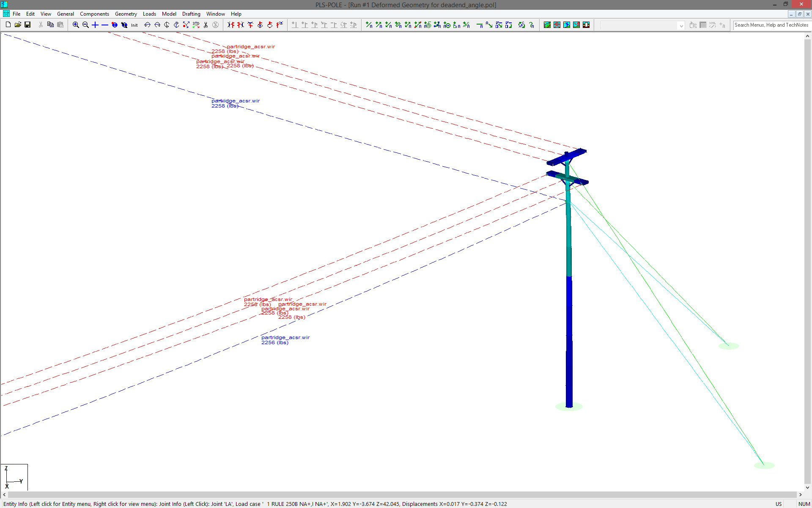Save the model with the floppy disk icon
Viewport: 812px width, 508px height.
(27, 25)
